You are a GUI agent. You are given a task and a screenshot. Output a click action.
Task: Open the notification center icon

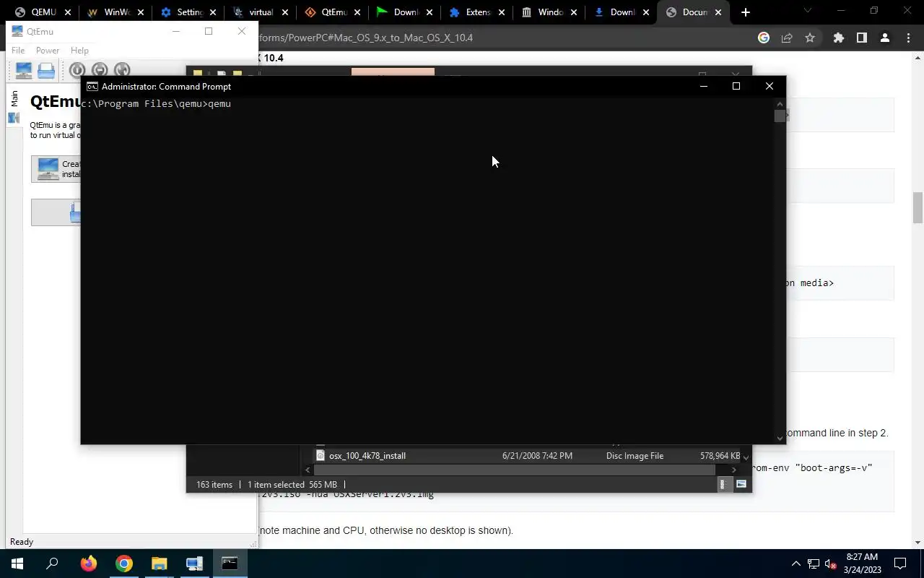pos(900,564)
